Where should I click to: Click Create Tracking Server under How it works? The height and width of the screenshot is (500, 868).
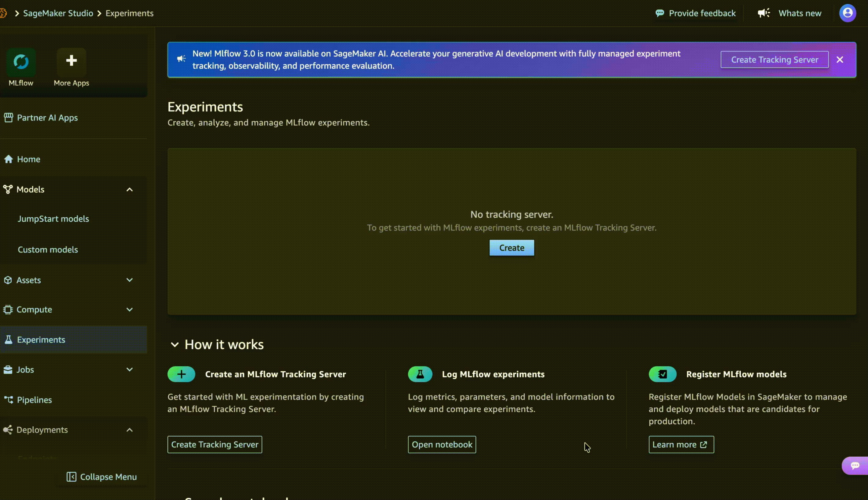click(x=215, y=444)
